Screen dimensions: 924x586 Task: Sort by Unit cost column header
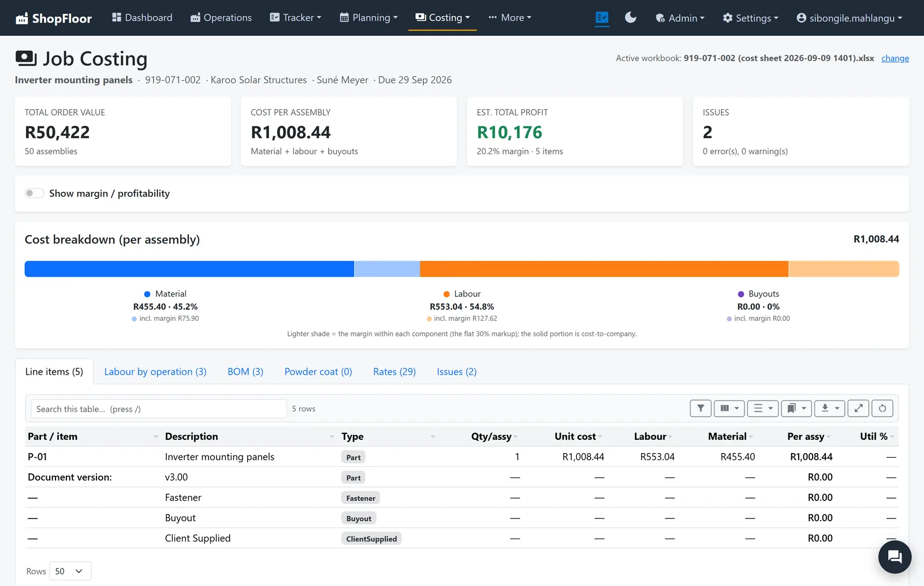[x=575, y=436]
